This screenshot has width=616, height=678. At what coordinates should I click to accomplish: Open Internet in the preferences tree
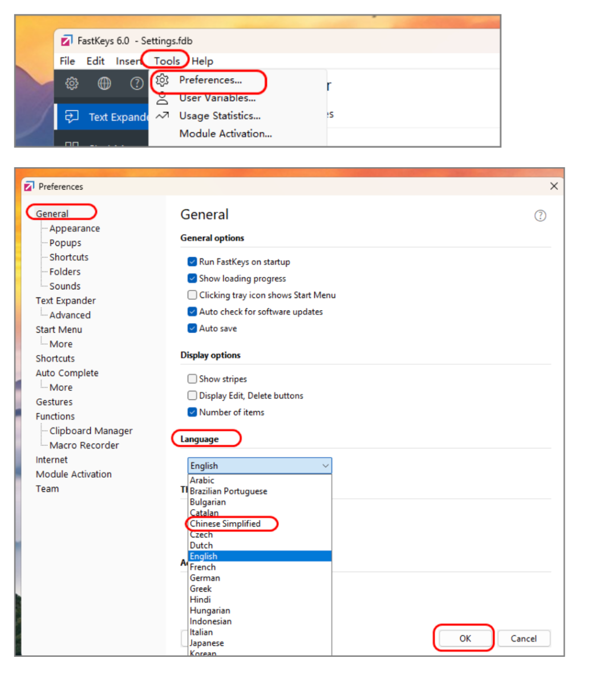pyautogui.click(x=51, y=459)
